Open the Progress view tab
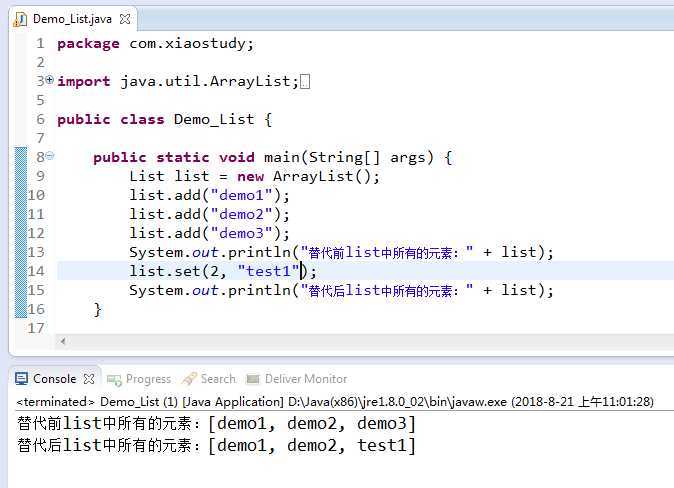Screen dimensions: 674x488 pos(139,379)
